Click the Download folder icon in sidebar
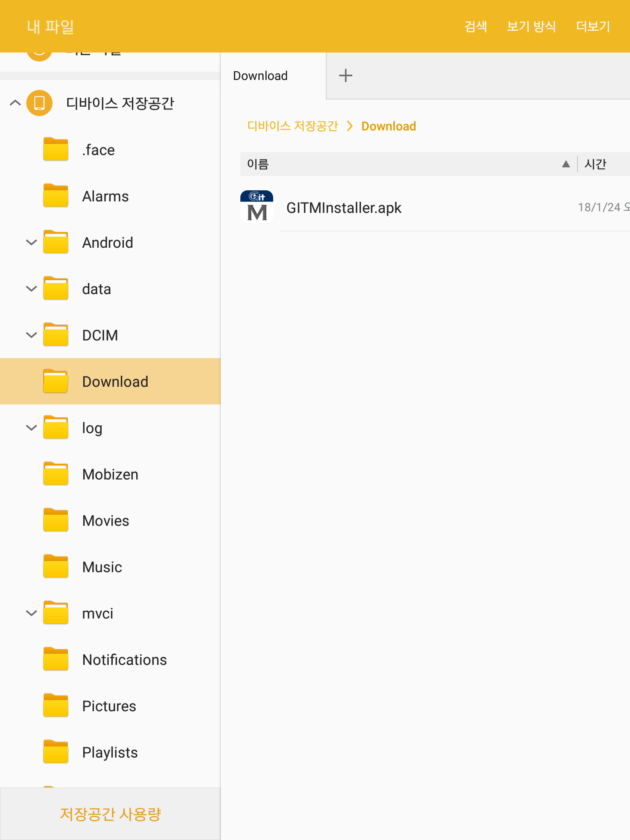 [56, 381]
